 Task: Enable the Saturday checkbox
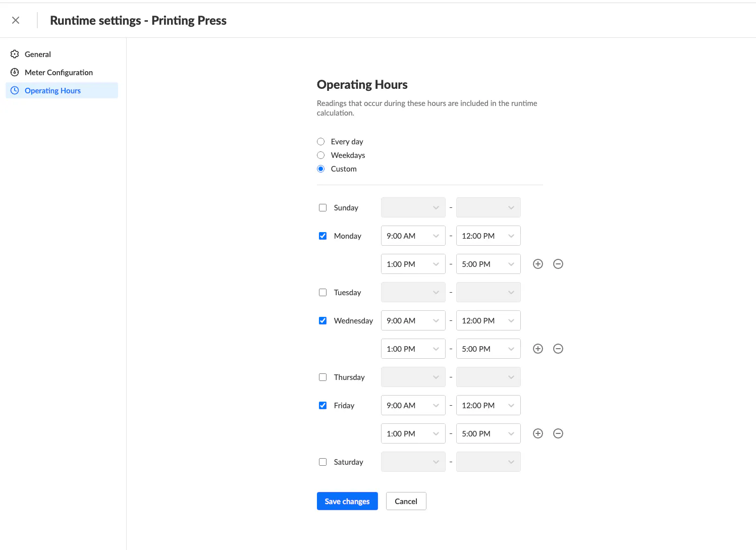tap(322, 462)
